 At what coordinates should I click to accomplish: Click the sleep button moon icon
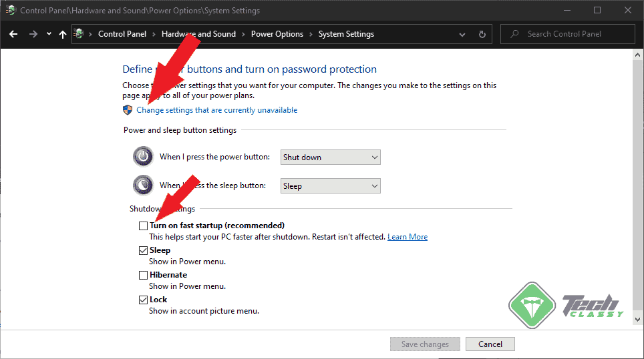coord(143,185)
